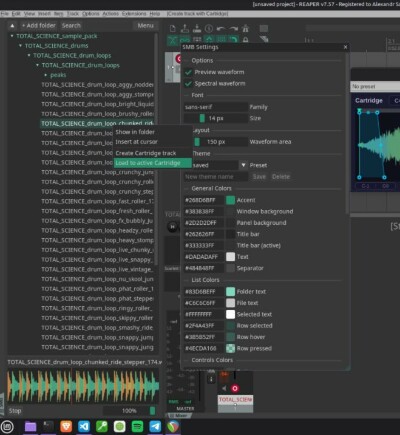Open project settings via the circular info icon
Viewport: 400px width, 435px height.
click(x=209, y=29)
